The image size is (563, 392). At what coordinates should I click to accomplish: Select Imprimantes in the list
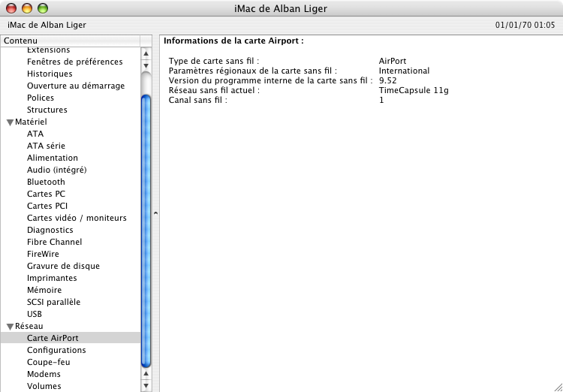[52, 278]
